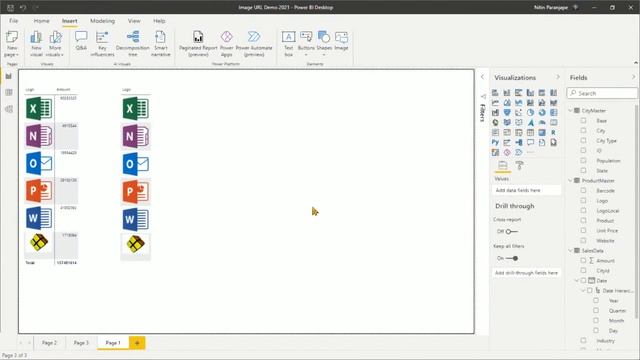Collapse the Fields pane chevron
Viewport: 640px width, 360px height.
coord(633,77)
